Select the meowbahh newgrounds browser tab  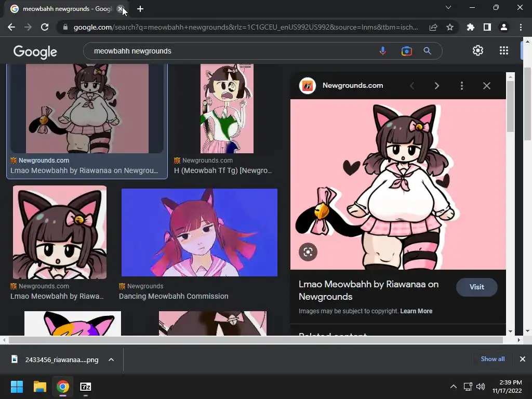pos(66,9)
